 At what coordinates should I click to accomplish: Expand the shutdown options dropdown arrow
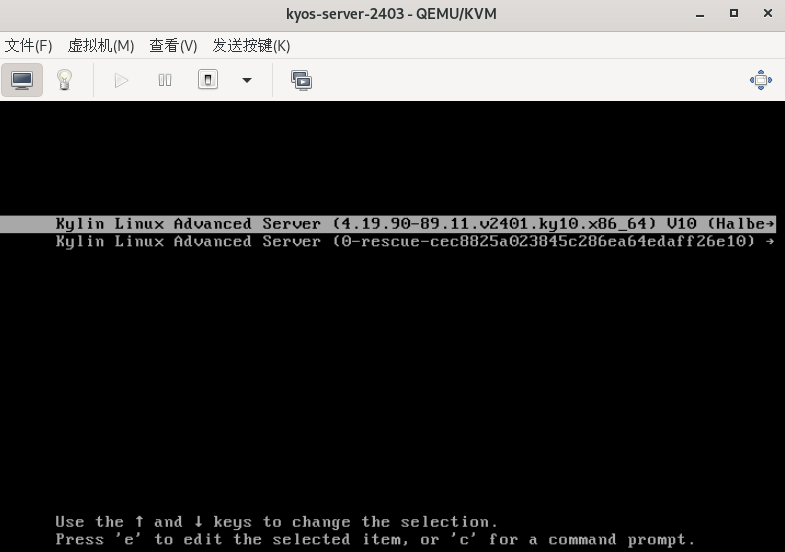pos(247,80)
